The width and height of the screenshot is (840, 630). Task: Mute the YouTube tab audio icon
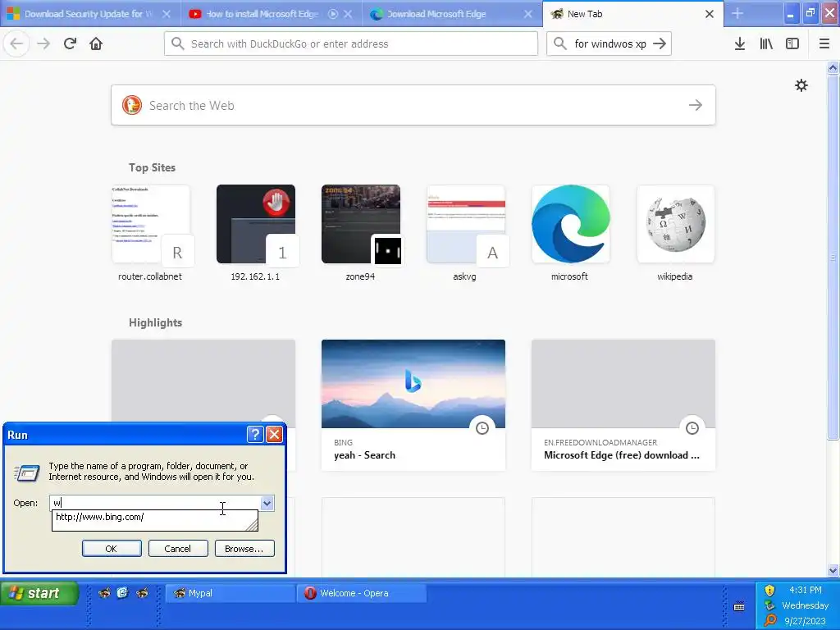coord(333,14)
